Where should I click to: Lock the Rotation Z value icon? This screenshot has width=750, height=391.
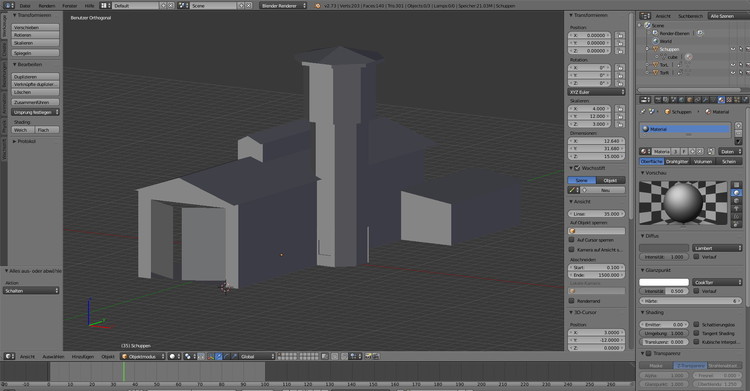pyautogui.click(x=620, y=83)
